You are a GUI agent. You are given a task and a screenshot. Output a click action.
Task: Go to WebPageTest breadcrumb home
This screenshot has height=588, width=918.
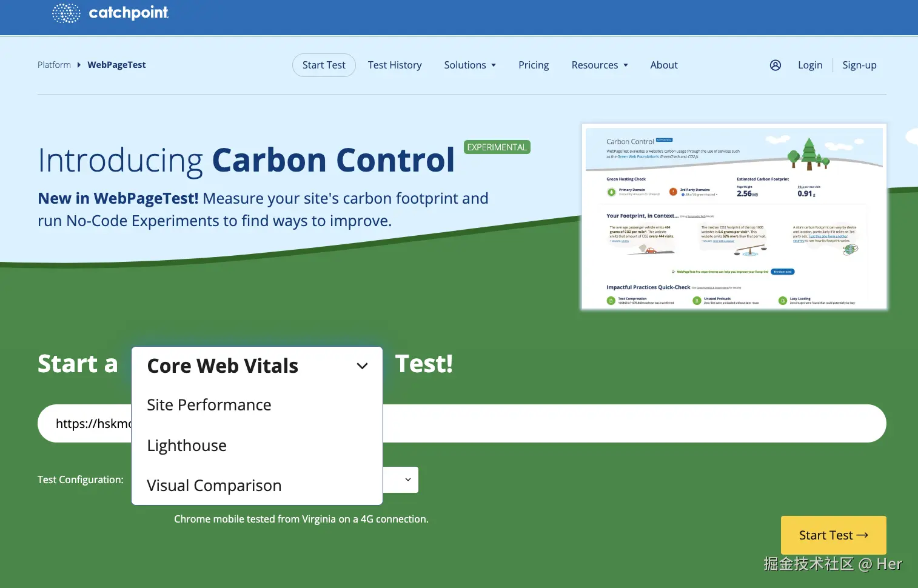tap(116, 65)
